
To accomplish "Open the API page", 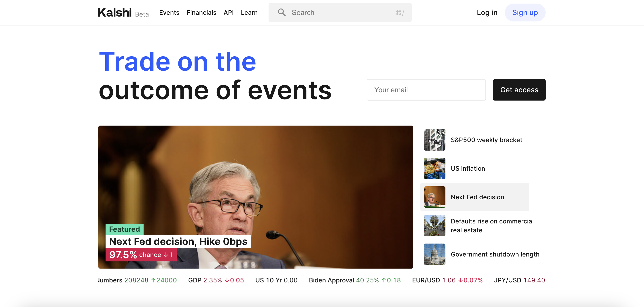I will pyautogui.click(x=228, y=13).
